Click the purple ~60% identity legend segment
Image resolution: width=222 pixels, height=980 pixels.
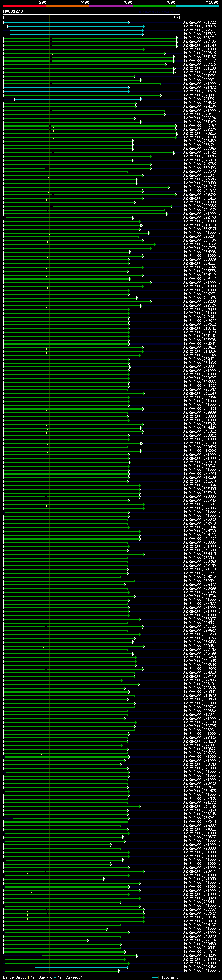[111, 6]
